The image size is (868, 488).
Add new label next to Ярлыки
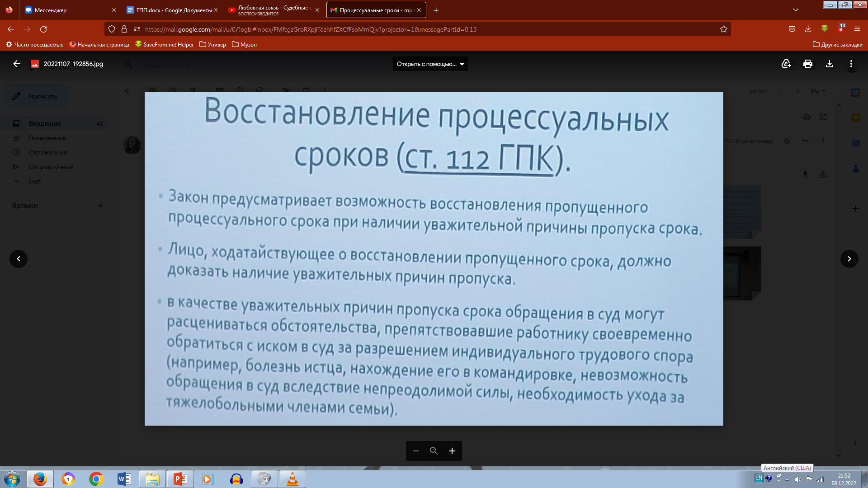(x=100, y=206)
